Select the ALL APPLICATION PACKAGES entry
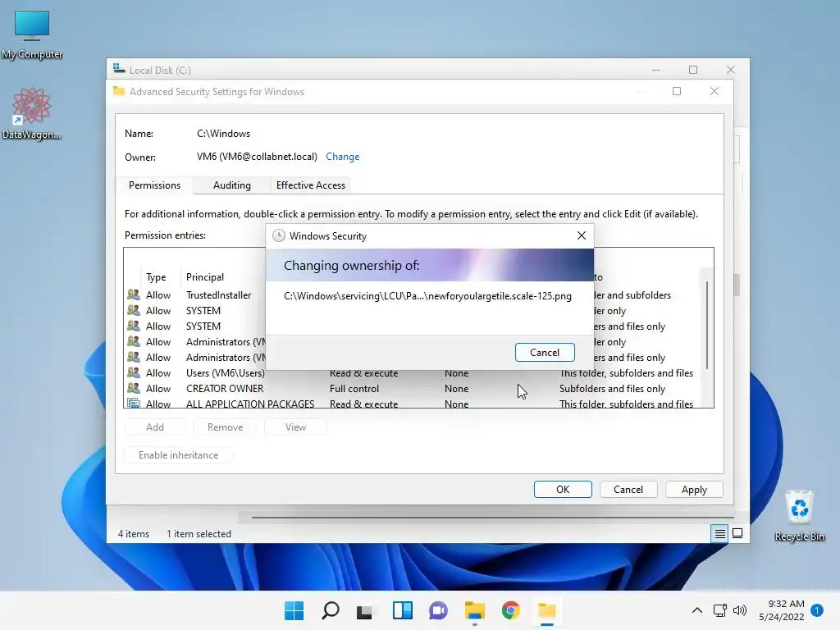This screenshot has height=630, width=840. tap(412, 403)
